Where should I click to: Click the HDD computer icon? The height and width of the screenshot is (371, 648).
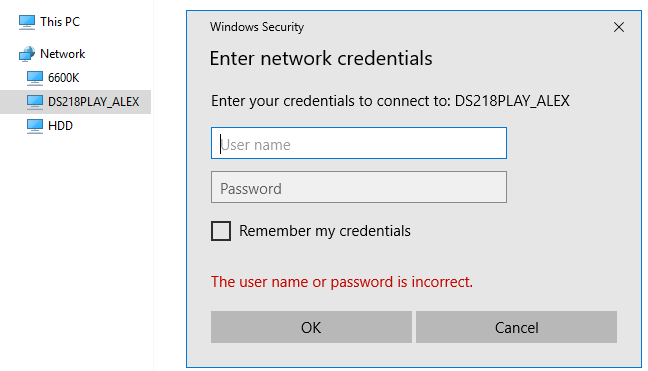coord(35,126)
